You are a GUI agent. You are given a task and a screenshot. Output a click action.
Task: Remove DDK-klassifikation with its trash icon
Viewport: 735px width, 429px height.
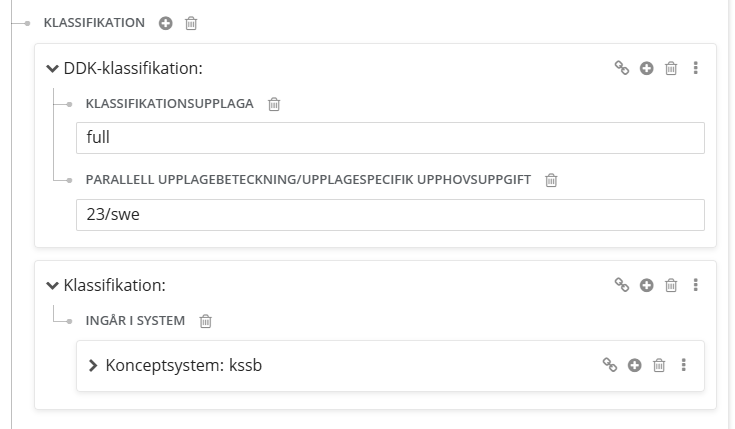(x=671, y=68)
